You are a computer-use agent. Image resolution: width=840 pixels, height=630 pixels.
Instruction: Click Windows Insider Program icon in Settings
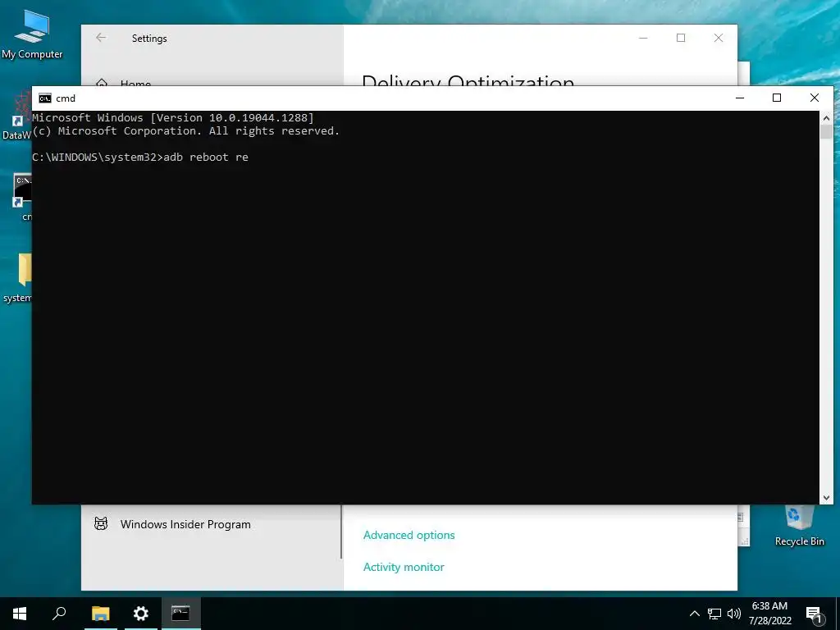click(x=101, y=524)
